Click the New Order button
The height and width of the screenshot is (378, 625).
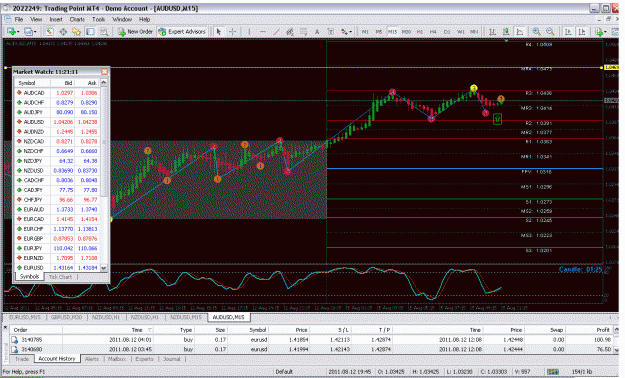136,32
